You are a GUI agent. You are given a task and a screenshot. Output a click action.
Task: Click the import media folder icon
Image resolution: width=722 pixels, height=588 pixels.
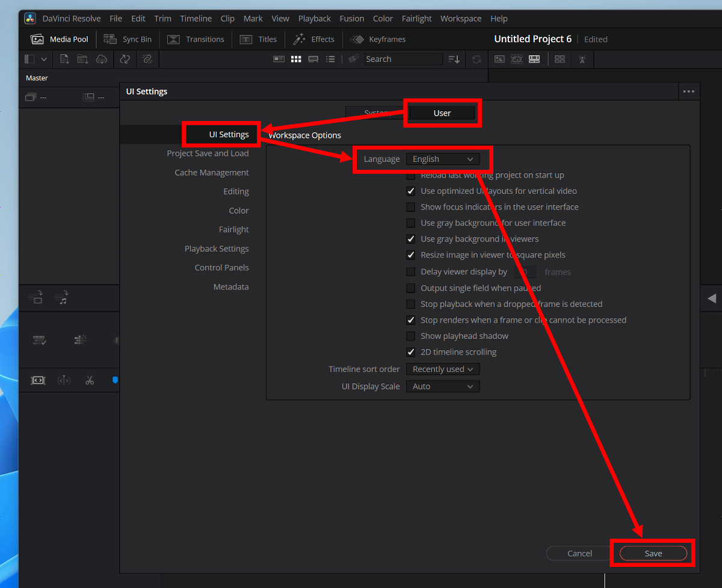83,59
